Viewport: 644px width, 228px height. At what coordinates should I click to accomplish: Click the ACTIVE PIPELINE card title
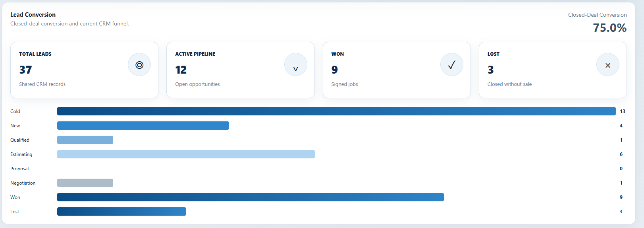pos(195,54)
